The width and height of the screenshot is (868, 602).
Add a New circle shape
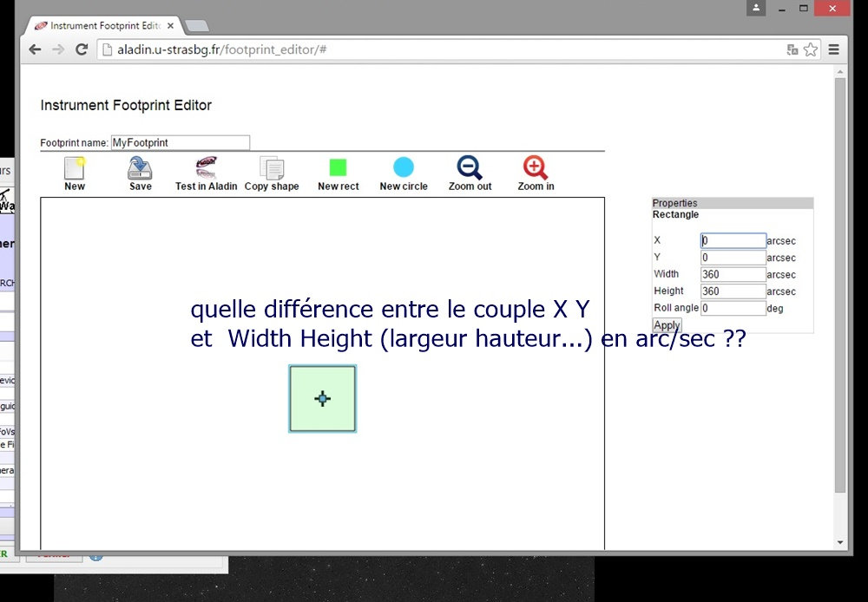[404, 167]
